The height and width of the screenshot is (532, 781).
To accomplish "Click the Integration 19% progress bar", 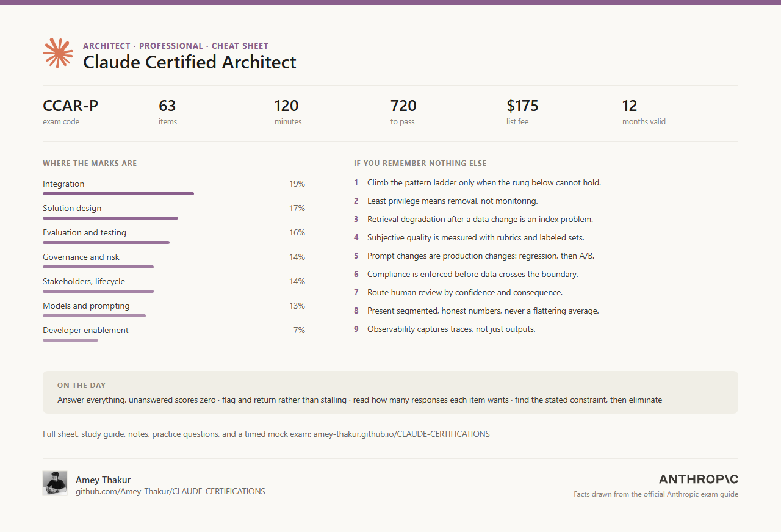I will [118, 193].
